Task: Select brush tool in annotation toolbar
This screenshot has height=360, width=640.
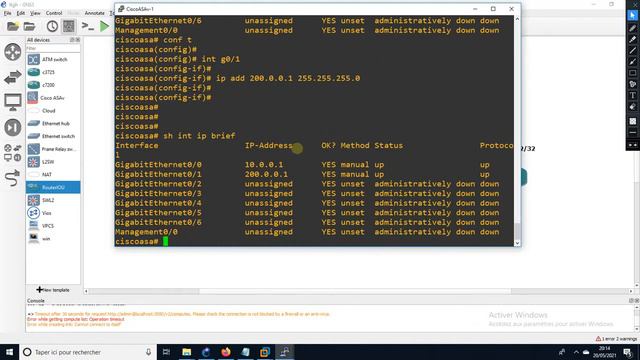Action: click(x=633, y=62)
